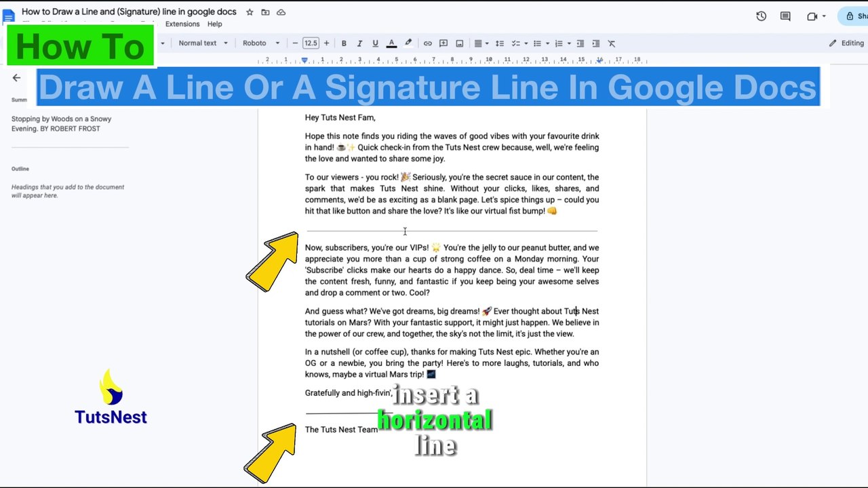
Task: Increase font size with plus button
Action: (326, 43)
